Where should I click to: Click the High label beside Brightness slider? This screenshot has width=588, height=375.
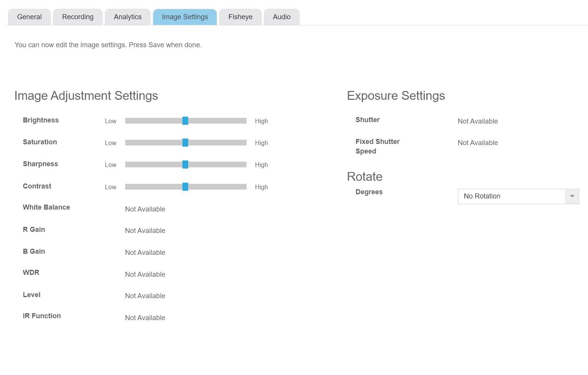(261, 121)
